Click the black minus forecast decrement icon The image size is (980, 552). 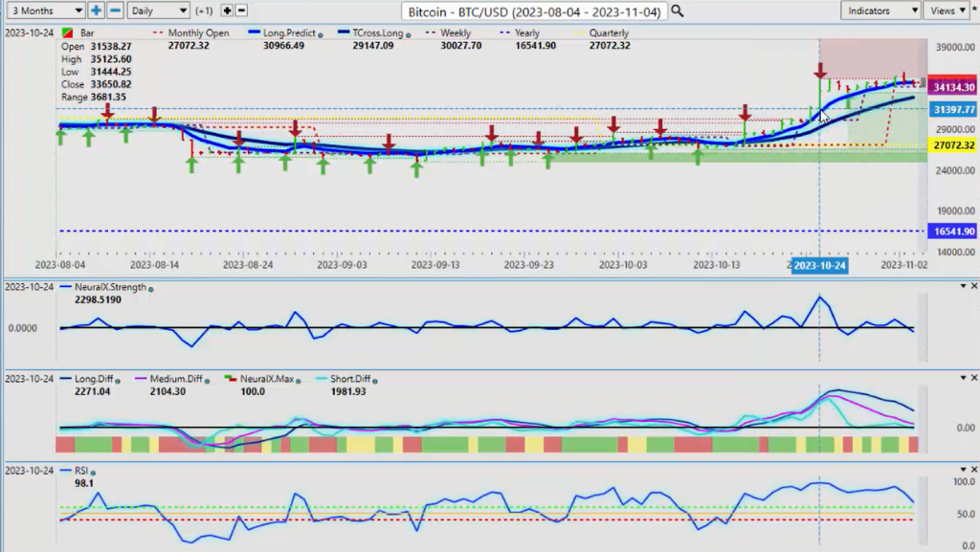[x=241, y=11]
